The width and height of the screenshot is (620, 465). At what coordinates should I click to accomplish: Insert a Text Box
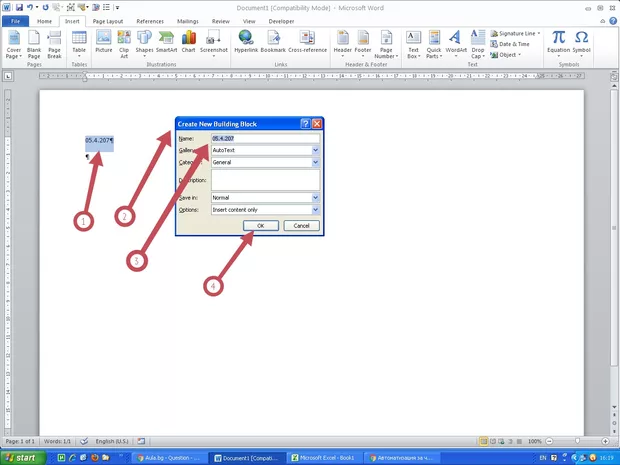[x=413, y=44]
